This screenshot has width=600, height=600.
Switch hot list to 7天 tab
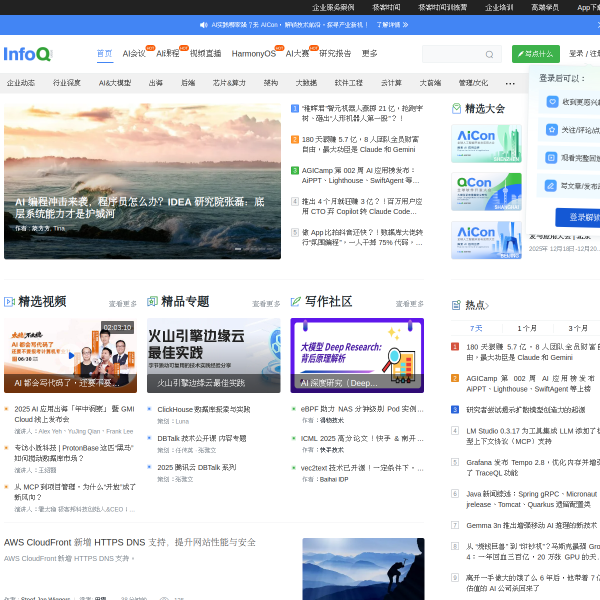476,328
